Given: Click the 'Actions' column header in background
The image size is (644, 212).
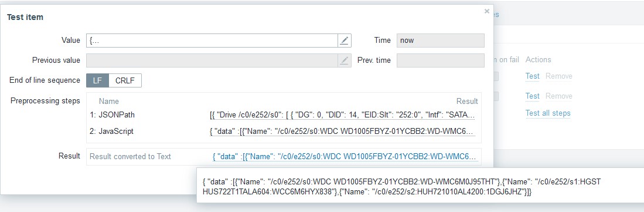Looking at the screenshot, I should 539,60.
